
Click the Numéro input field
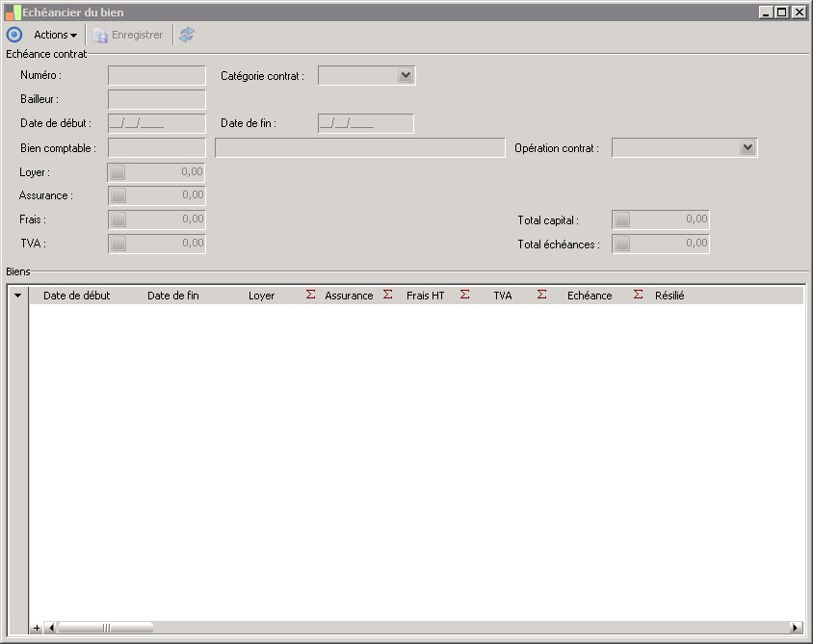[157, 76]
